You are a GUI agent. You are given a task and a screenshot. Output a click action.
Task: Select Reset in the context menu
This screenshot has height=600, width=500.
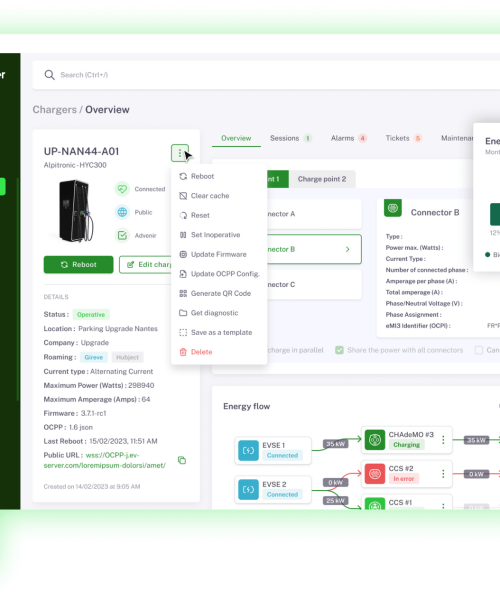point(219,215)
